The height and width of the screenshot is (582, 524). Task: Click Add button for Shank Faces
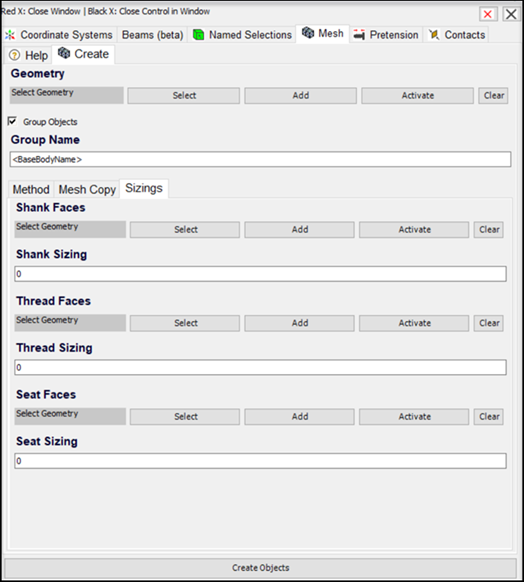pyautogui.click(x=299, y=230)
